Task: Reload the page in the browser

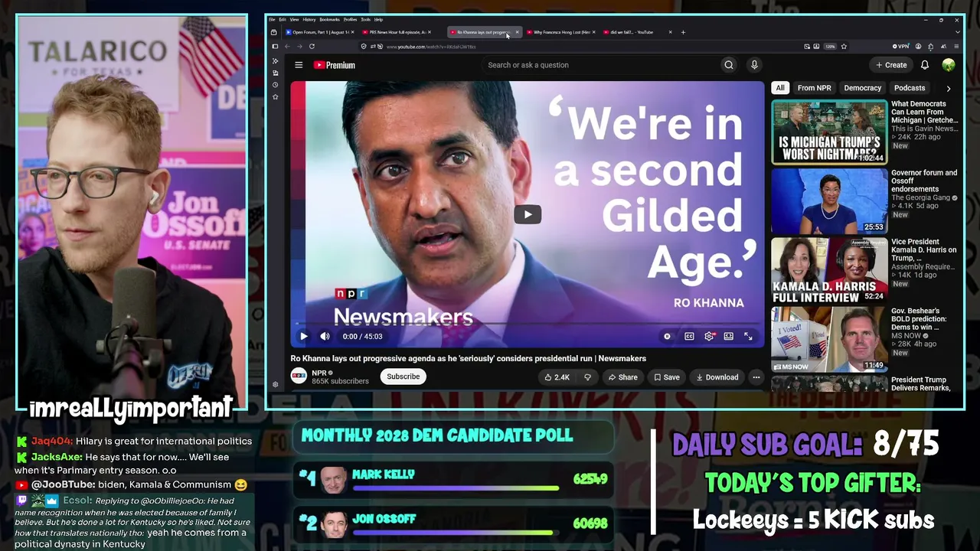Action: 312,47
